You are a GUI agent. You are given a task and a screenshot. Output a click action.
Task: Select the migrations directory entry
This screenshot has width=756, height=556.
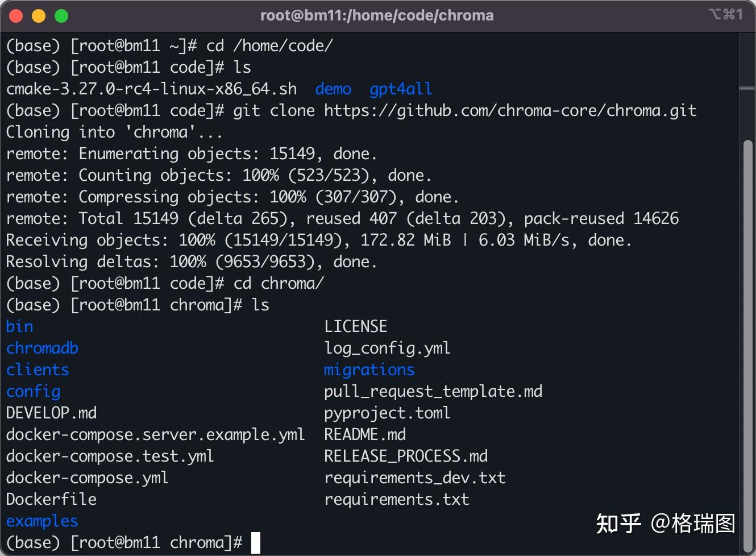[368, 370]
